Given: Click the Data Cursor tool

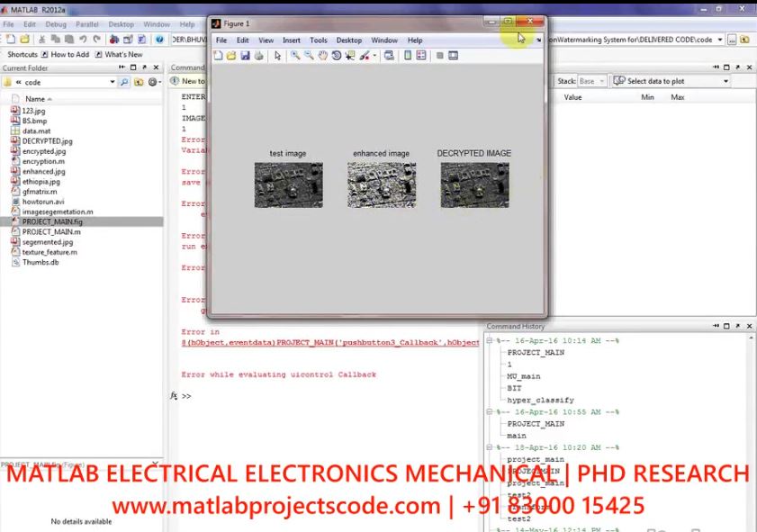Looking at the screenshot, I should click(349, 56).
